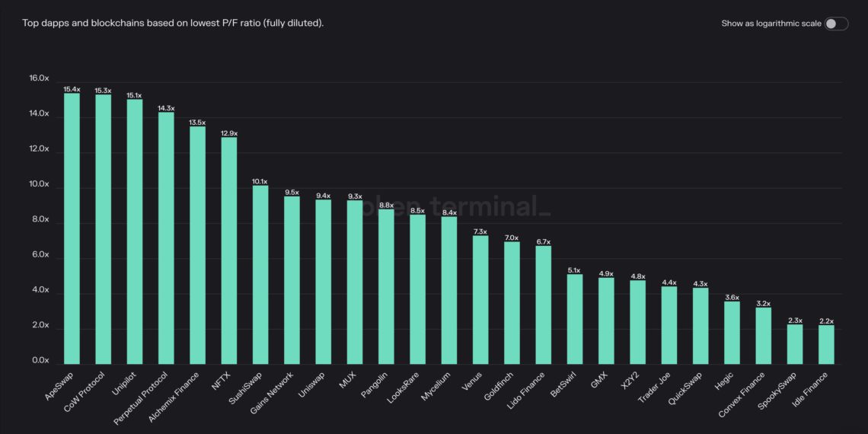Select the Trader Joe bar

pos(669,326)
